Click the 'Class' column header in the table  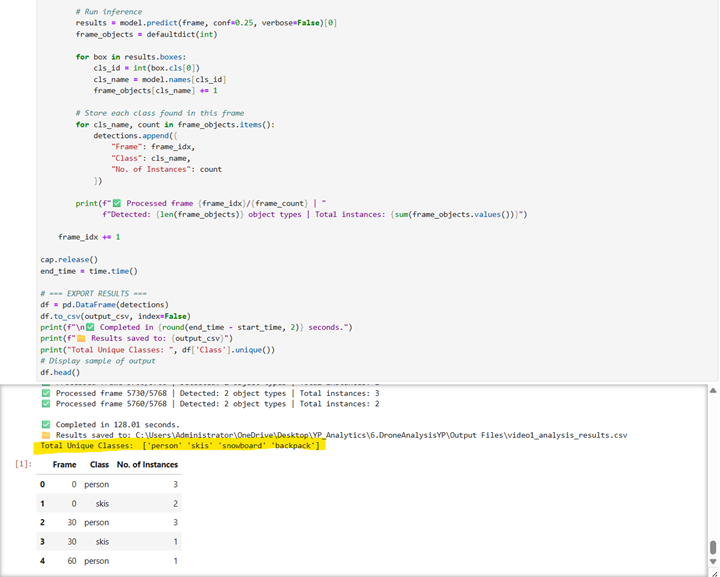click(x=99, y=465)
